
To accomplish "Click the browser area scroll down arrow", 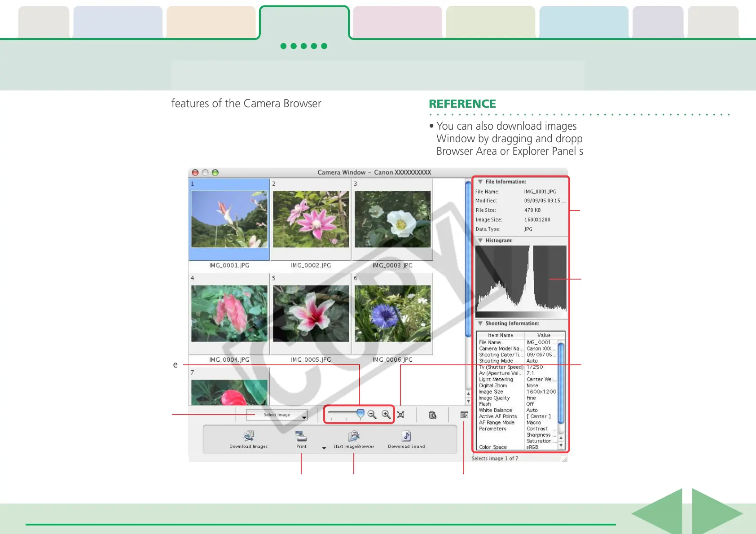I will point(468,402).
